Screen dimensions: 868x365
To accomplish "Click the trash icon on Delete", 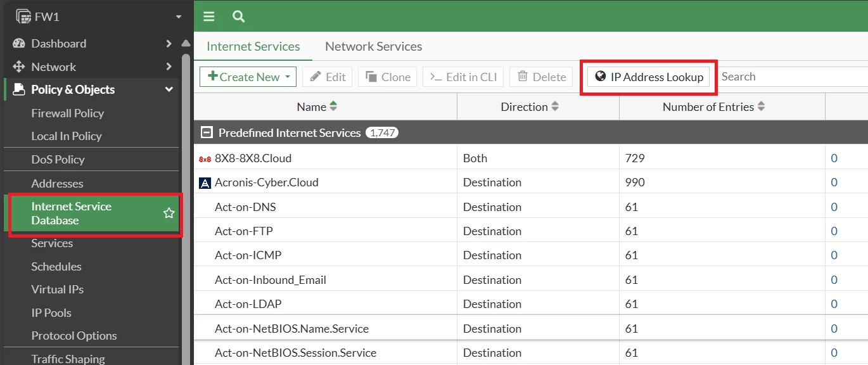I will click(x=523, y=77).
